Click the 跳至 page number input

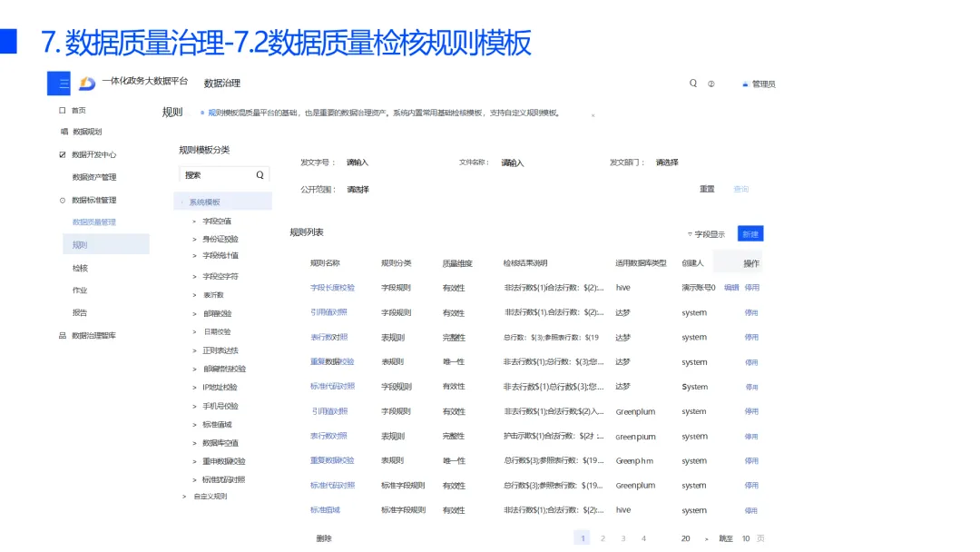(746, 538)
